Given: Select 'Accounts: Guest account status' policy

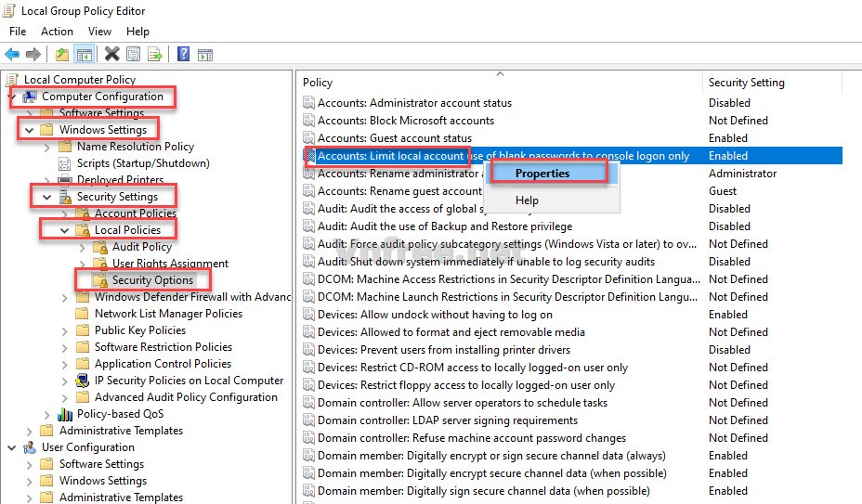Looking at the screenshot, I should [394, 138].
